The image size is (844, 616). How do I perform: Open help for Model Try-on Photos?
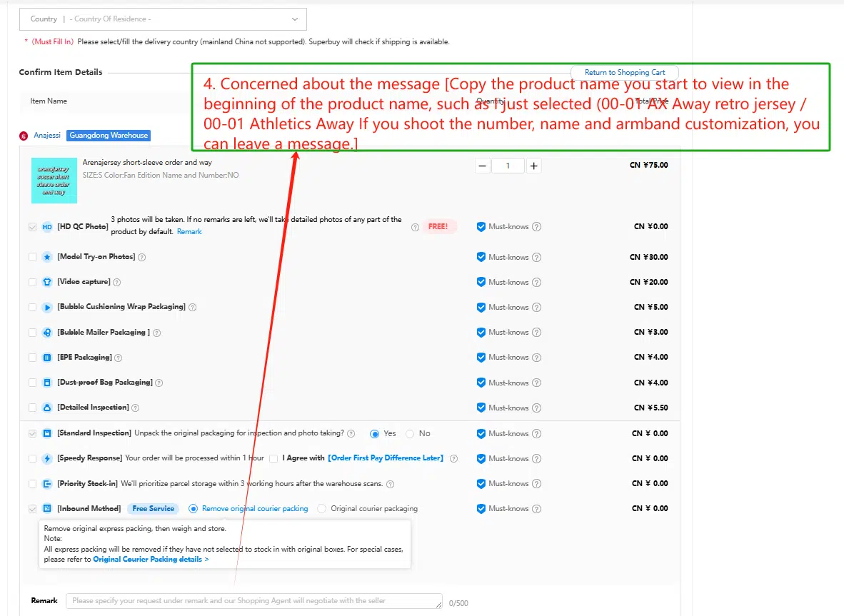(x=141, y=257)
